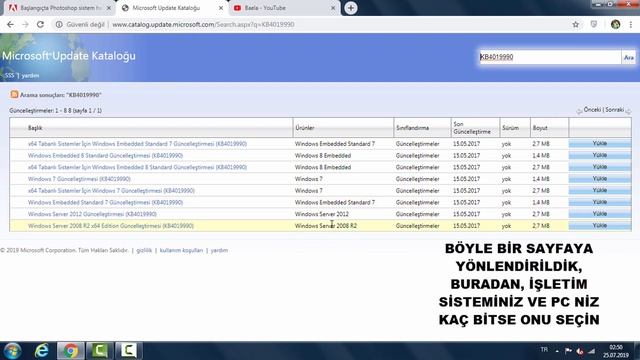Click Yükle for x64 Windows Embedded 8 Standard
The height and width of the screenshot is (360, 640).
tap(600, 167)
